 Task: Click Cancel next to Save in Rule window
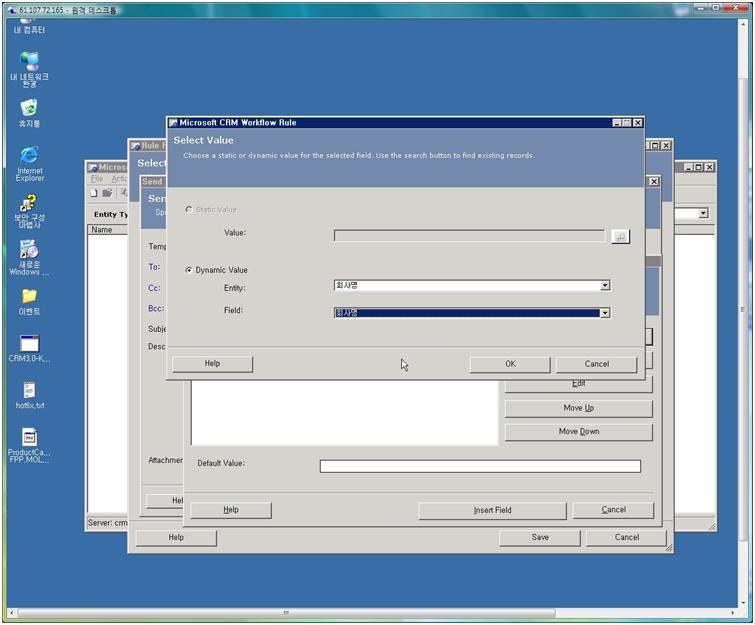click(x=626, y=537)
